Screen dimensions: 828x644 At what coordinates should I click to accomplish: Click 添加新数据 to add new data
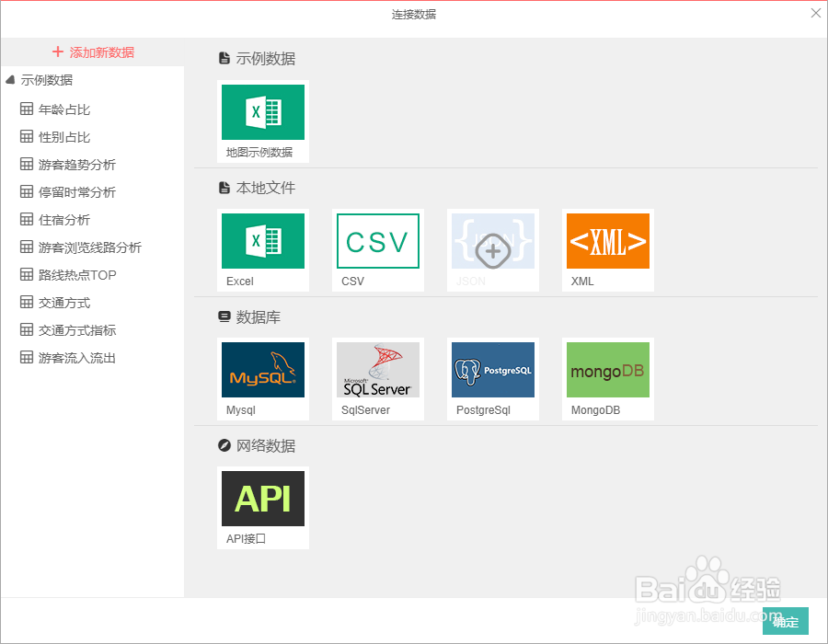tap(94, 52)
